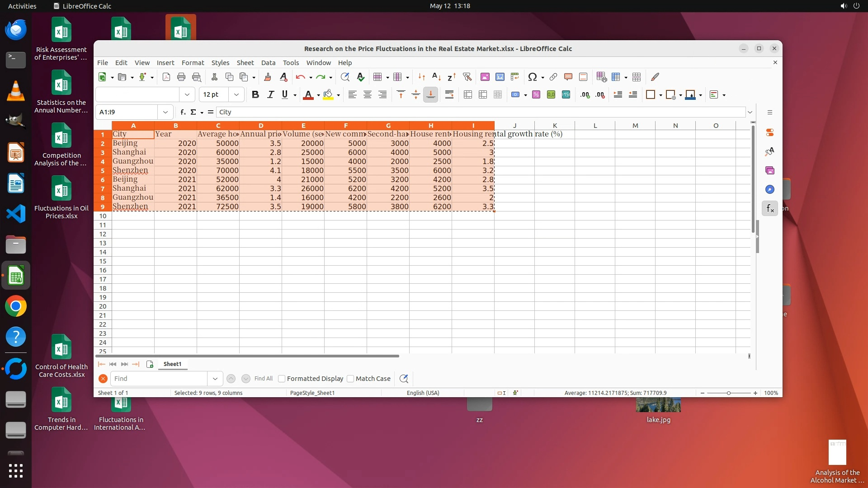Expand the font size dropdown
Screen dimensions: 868x488
pyautogui.click(x=236, y=94)
